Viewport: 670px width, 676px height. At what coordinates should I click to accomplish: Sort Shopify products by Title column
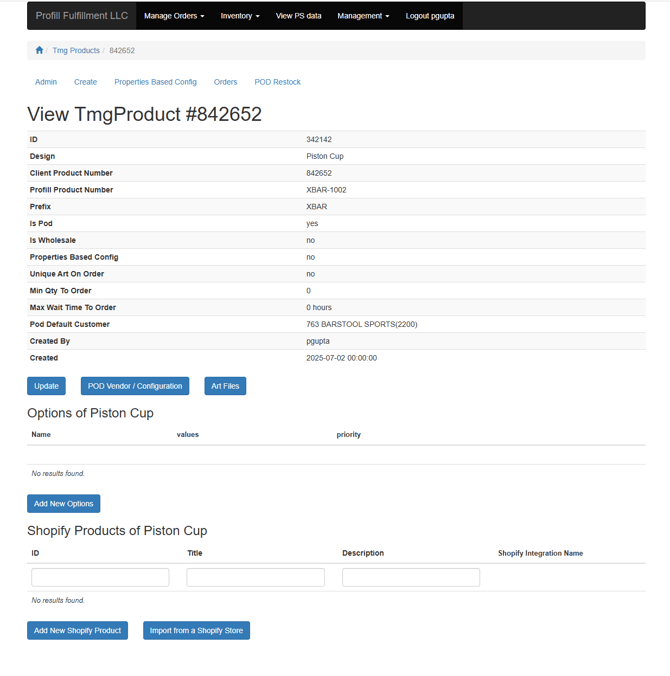pyautogui.click(x=195, y=553)
